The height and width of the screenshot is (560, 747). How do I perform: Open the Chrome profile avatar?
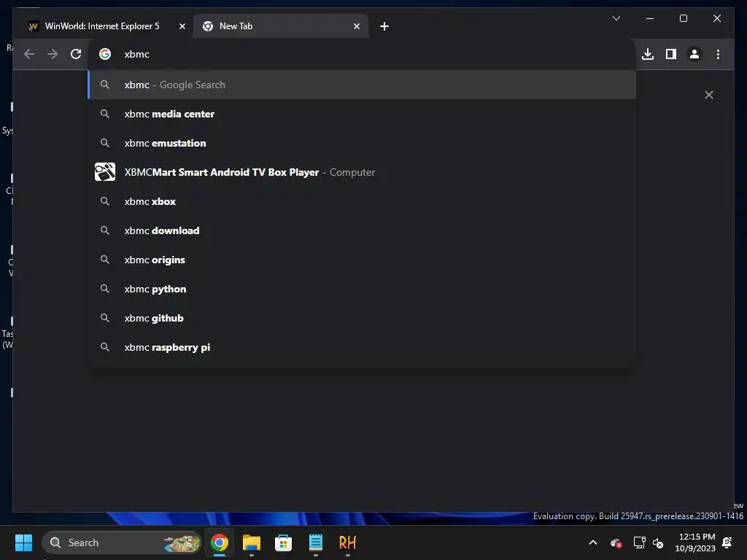coord(694,54)
